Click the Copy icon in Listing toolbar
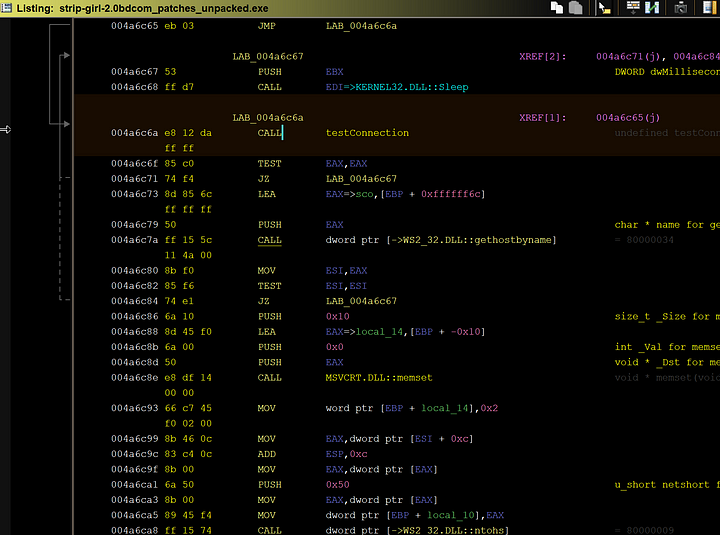Viewport: 720px width, 535px height. pyautogui.click(x=557, y=8)
